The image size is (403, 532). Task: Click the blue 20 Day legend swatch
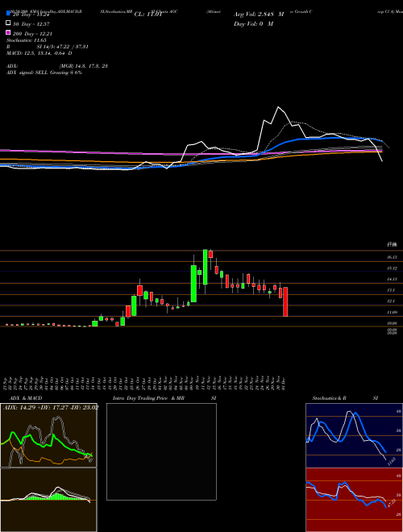[x=8, y=14]
